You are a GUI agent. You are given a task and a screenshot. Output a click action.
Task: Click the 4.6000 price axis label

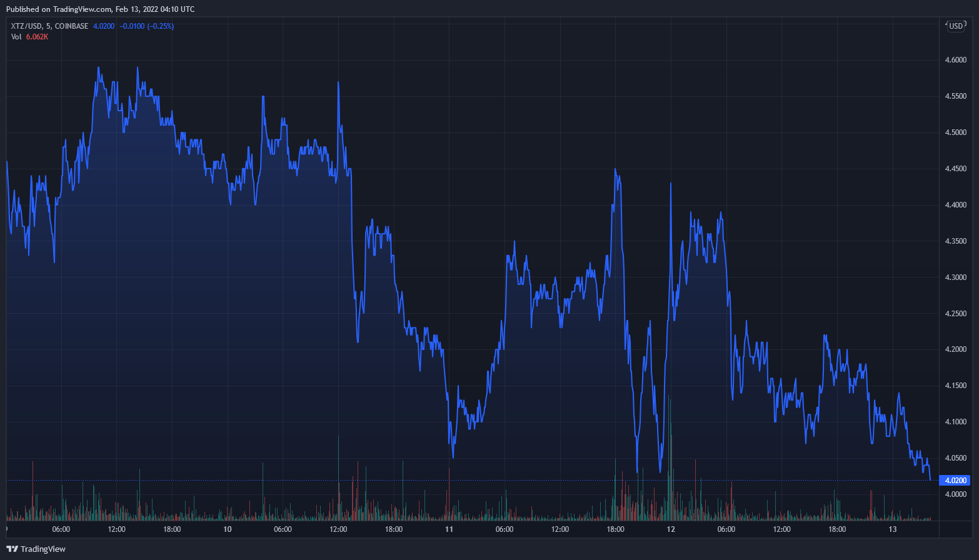coord(956,60)
